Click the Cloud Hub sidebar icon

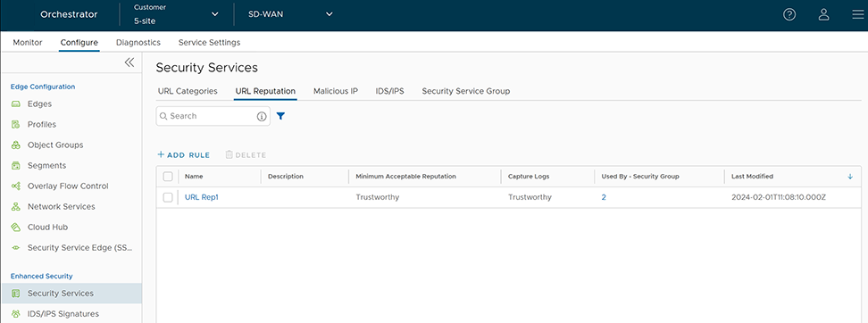[x=16, y=228]
